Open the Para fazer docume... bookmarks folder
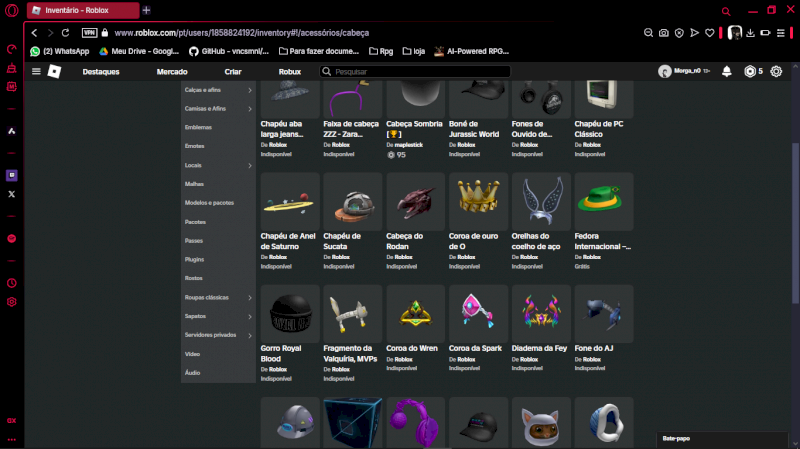This screenshot has width=800, height=449. [x=319, y=51]
